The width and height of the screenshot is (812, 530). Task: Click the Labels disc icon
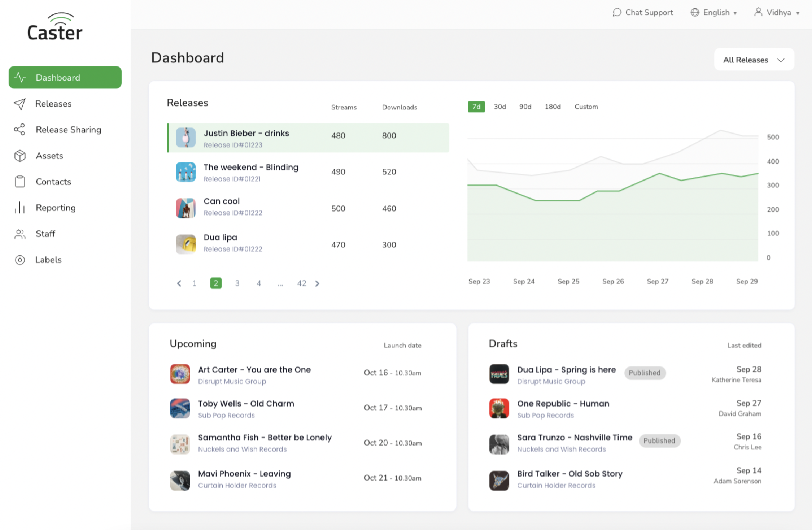[x=20, y=260]
